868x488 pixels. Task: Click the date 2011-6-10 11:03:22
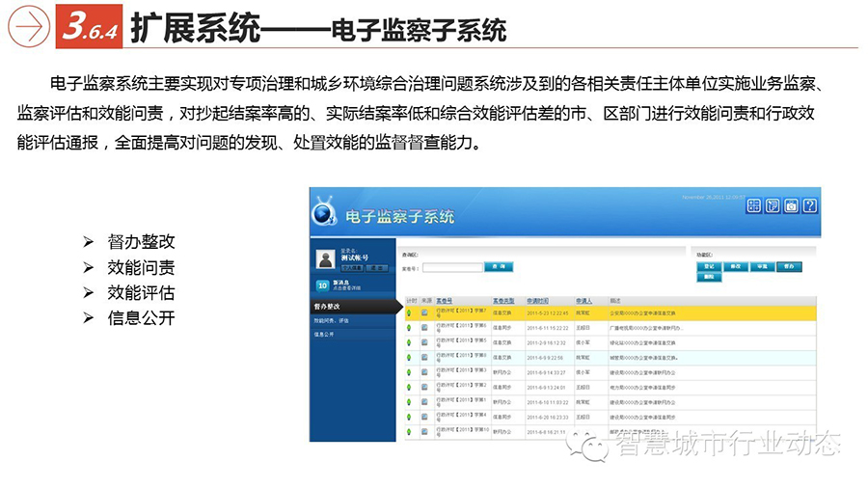coord(548,402)
